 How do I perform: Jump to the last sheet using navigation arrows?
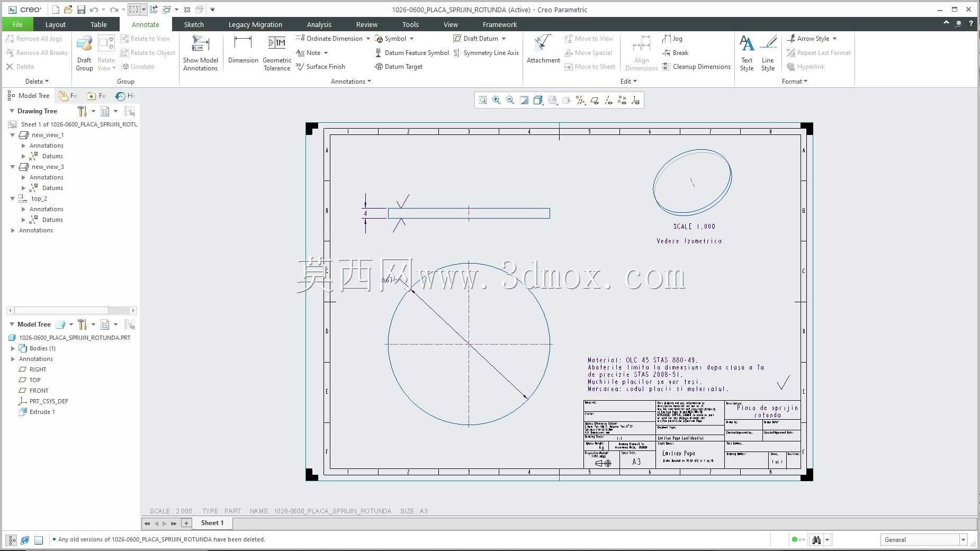[174, 523]
